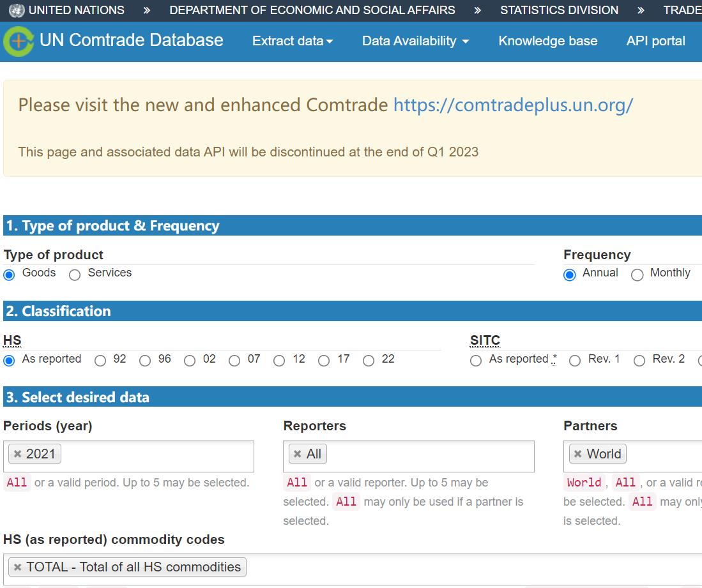Image resolution: width=702 pixels, height=588 pixels.
Task: Remove the TOTAL commodities tag
Action: (x=18, y=567)
